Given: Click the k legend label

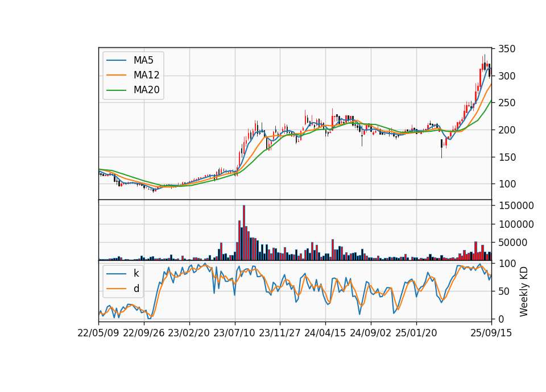Looking at the screenshot, I should [x=136, y=273].
